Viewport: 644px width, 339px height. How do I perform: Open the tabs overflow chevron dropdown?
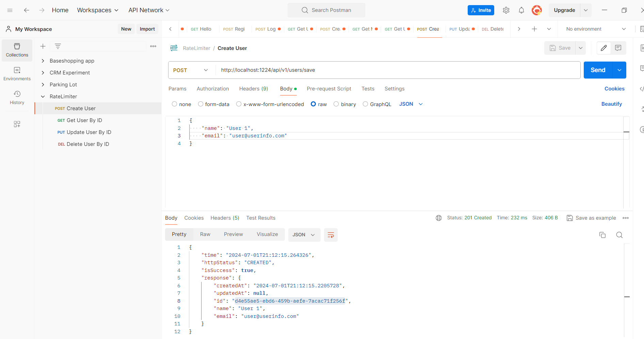549,29
